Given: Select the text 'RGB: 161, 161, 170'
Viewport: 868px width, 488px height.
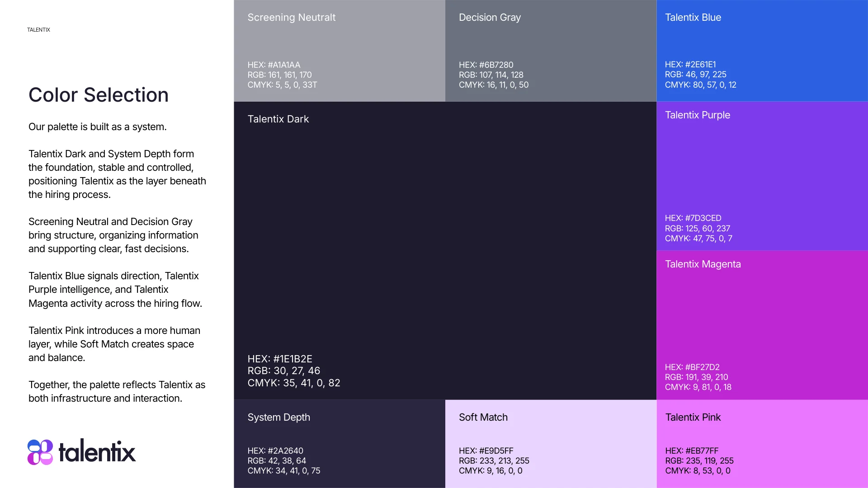Looking at the screenshot, I should coord(279,75).
